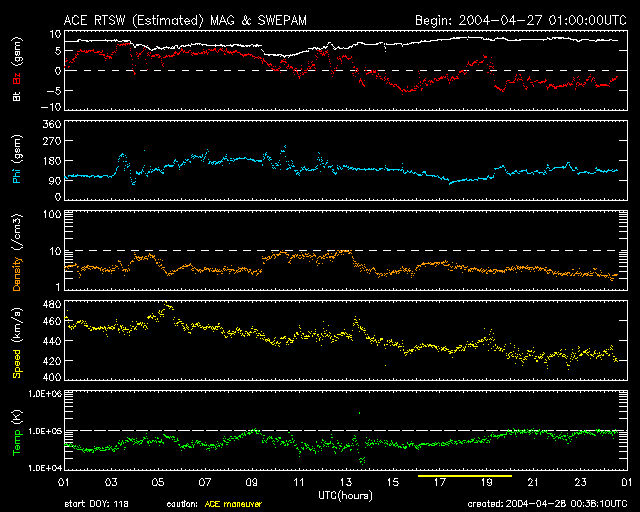Click the hour tick label 23
Viewport: 640px width, 512px height.
pyautogui.click(x=580, y=483)
